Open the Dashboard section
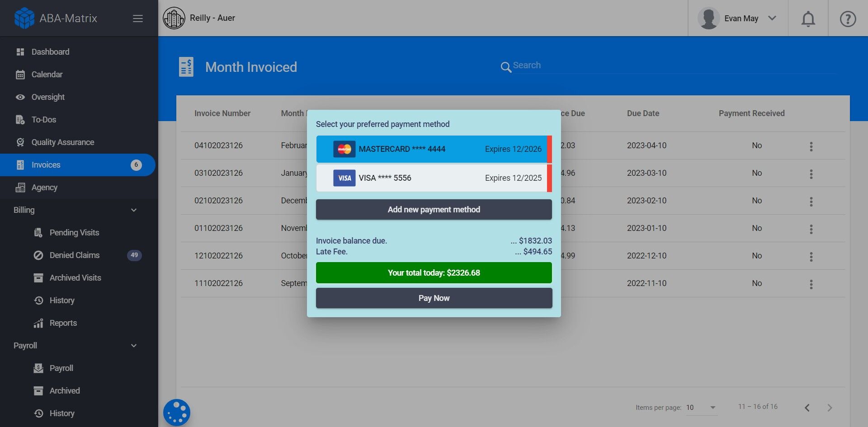The image size is (868, 427). (50, 52)
